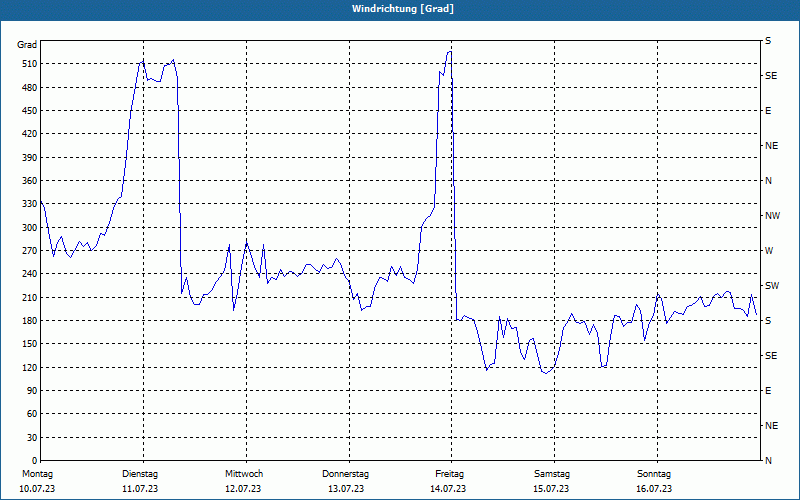Click the 450 degree axis label
Screen dimensions: 800x500
pos(29,111)
